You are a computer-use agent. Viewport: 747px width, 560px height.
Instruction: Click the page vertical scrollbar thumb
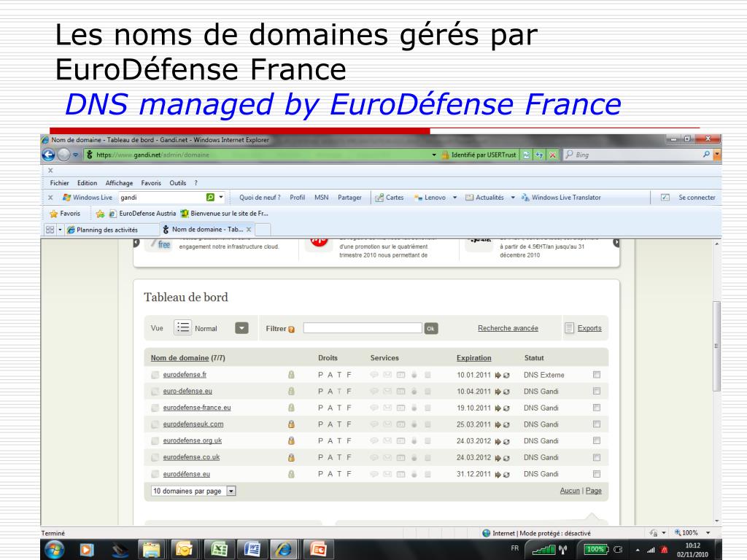(x=717, y=346)
